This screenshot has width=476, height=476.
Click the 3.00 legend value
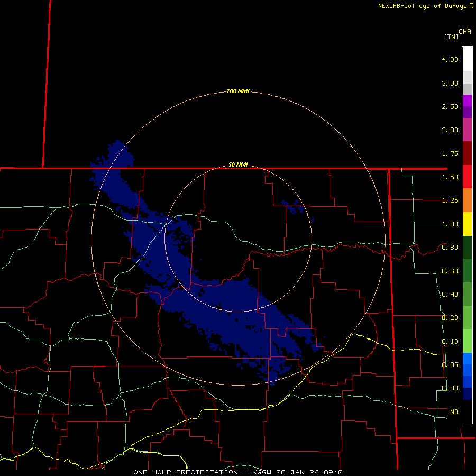pos(450,83)
